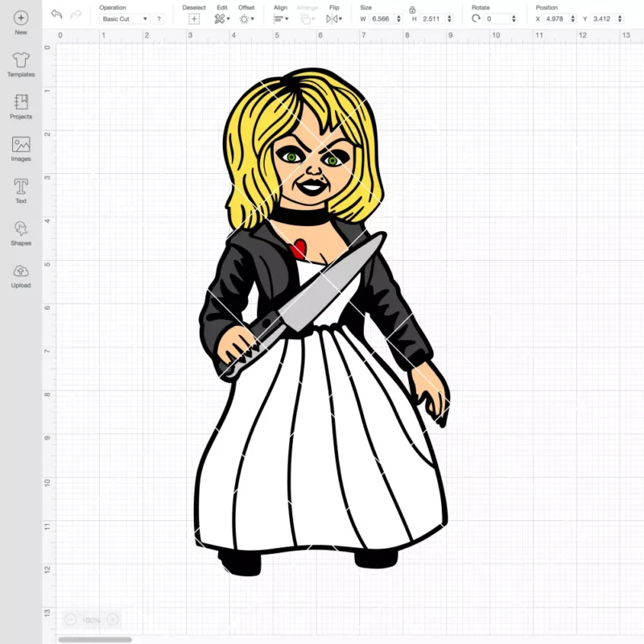Open the Offset tool
Viewport: 644px width, 644px height.
[245, 19]
